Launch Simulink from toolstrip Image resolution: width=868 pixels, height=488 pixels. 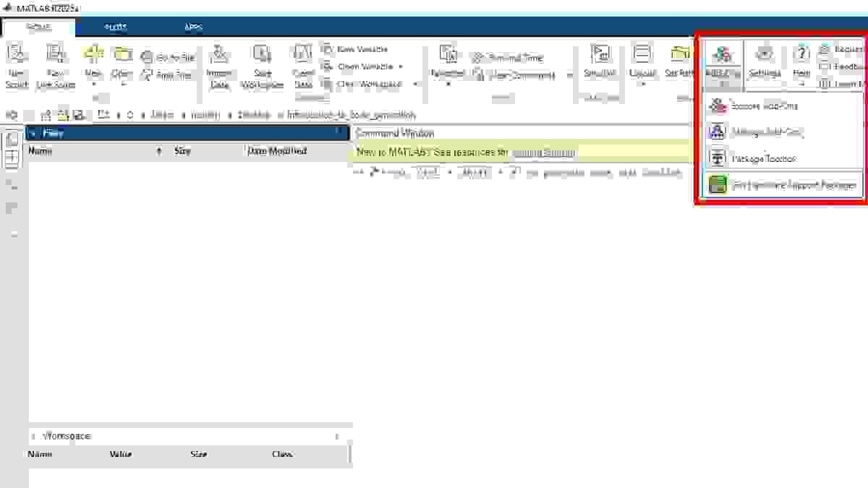pos(600,62)
